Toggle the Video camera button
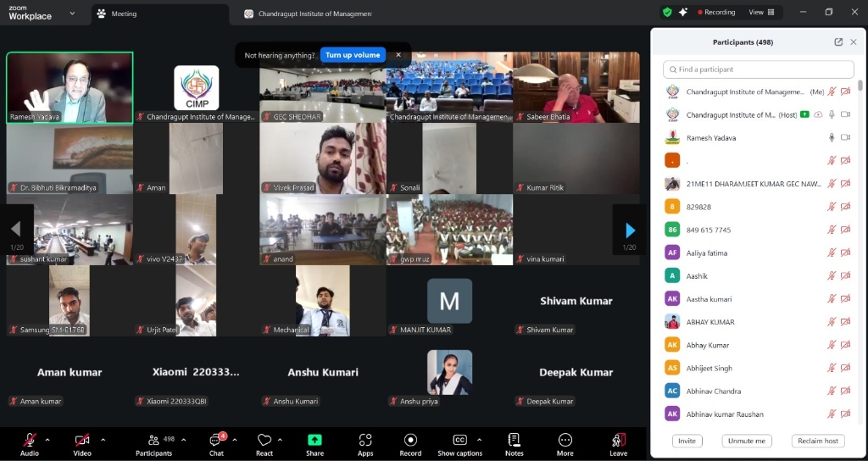Screen dimensions: 868x461 click(82, 440)
